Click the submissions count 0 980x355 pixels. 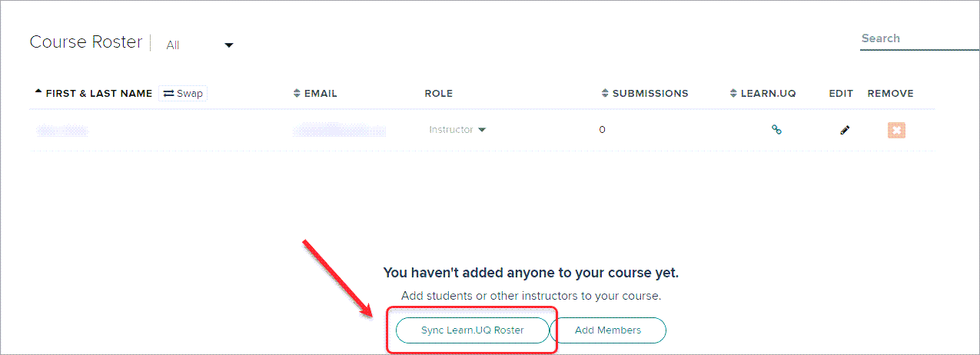[602, 130]
